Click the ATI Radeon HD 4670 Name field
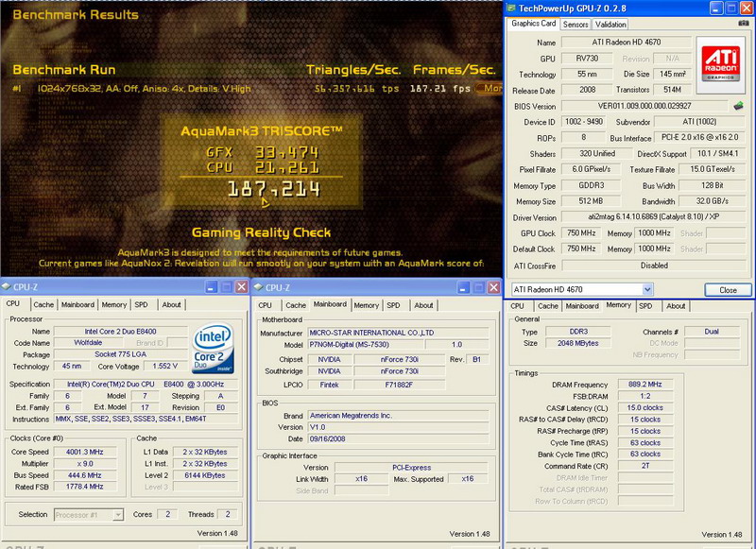 627,42
